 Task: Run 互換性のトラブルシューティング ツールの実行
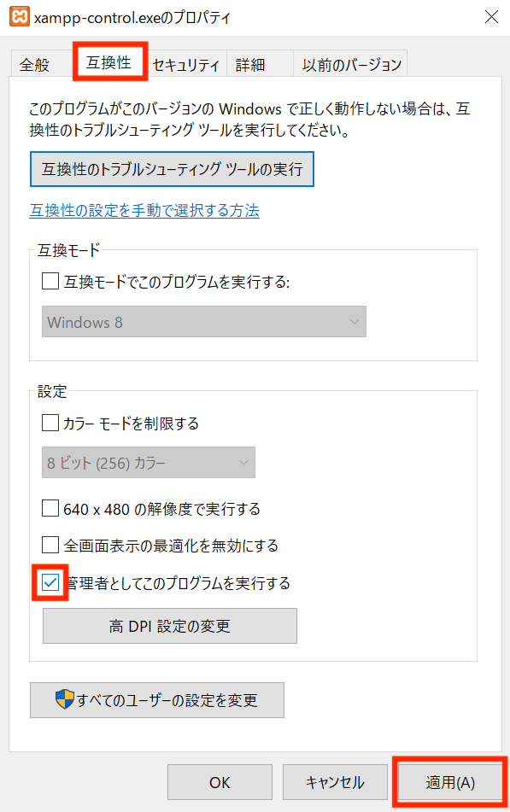pyautogui.click(x=172, y=169)
